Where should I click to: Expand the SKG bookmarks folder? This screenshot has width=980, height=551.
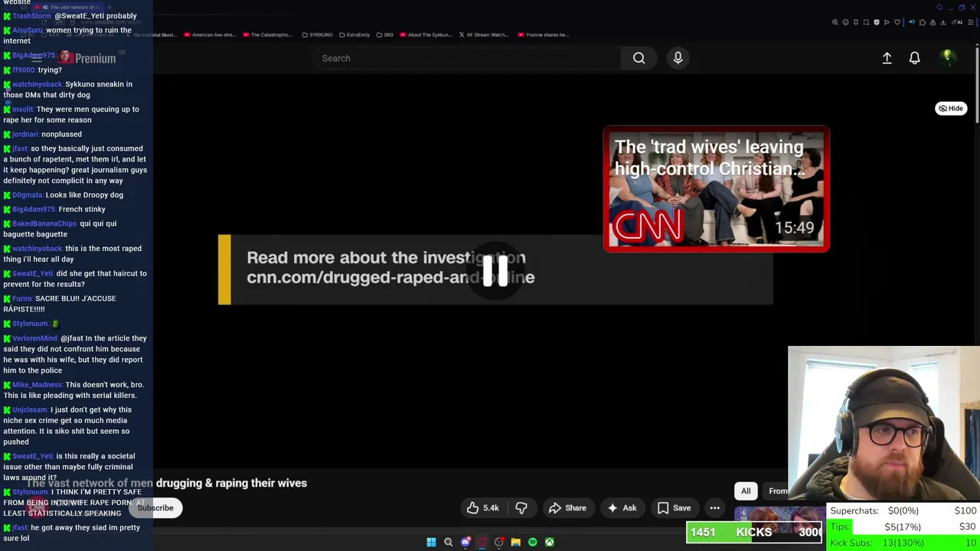pyautogui.click(x=384, y=34)
